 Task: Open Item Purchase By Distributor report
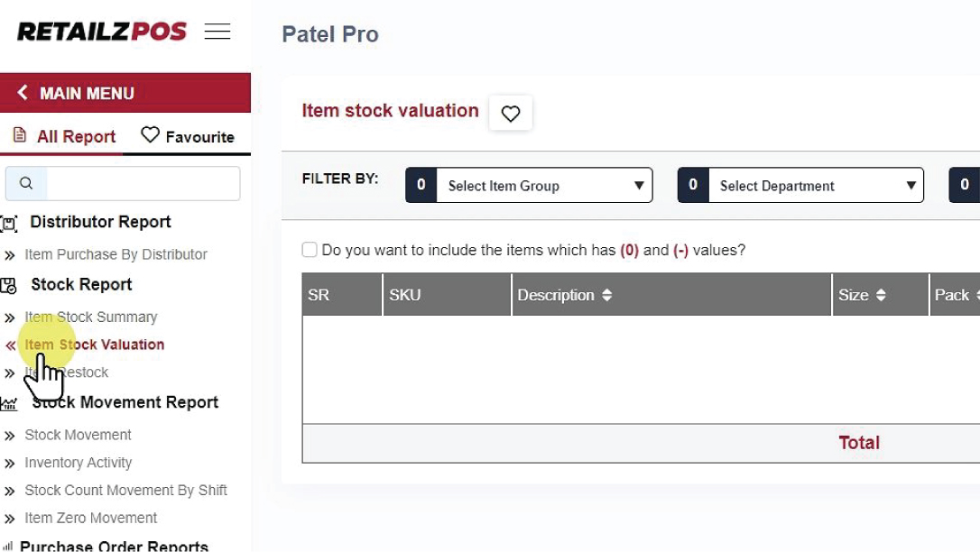pos(116,254)
